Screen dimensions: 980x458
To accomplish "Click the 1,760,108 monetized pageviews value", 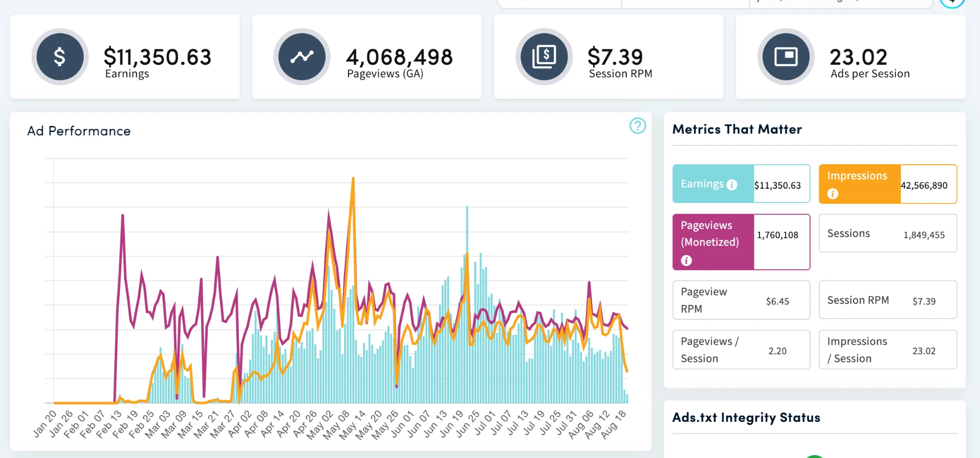I will pos(777,235).
